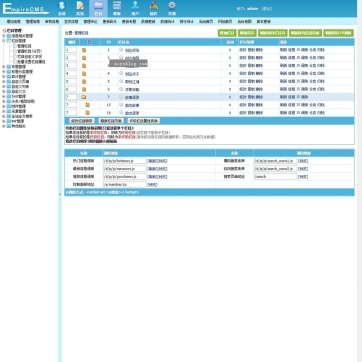Click the search_news1.js address field
362x362 pixels.
coord(275,161)
